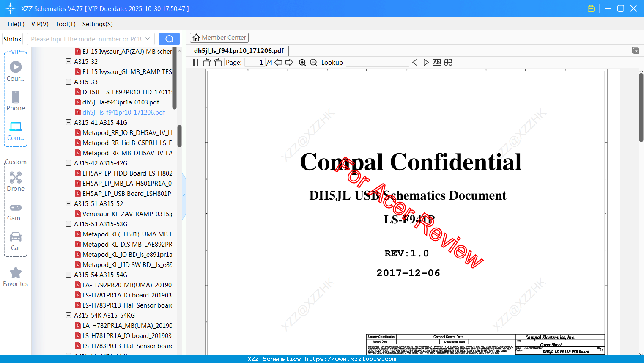This screenshot has width=644, height=363.
Task: Click the detach window icon beside the tab strip
Action: tap(635, 50)
